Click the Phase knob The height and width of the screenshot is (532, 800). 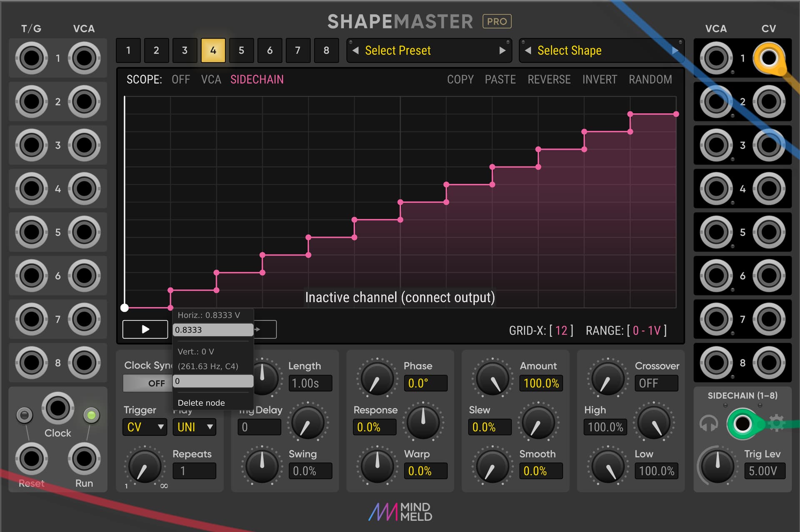pos(377,379)
